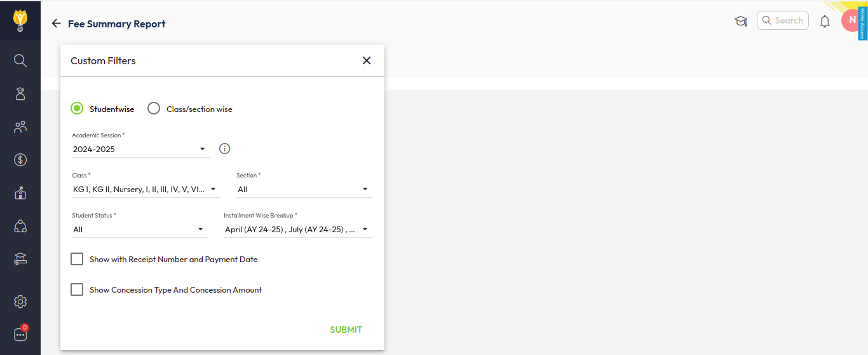This screenshot has height=355, width=868.
Task: Click the notification bell icon
Action: coord(825,21)
